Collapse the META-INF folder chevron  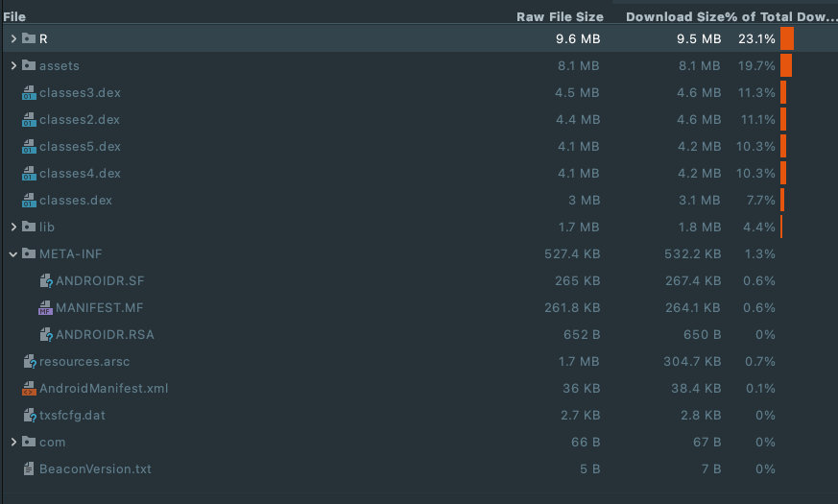(13, 254)
